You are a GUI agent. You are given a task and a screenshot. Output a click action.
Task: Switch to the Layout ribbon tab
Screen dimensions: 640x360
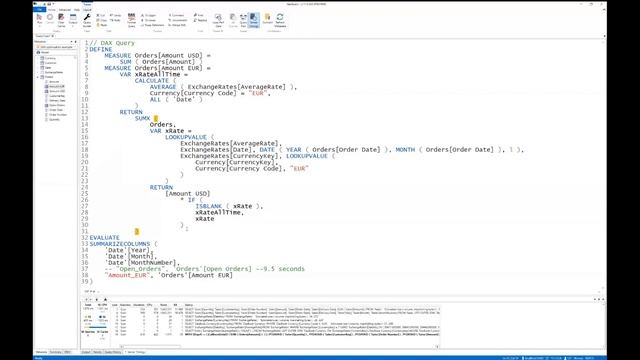click(87, 10)
